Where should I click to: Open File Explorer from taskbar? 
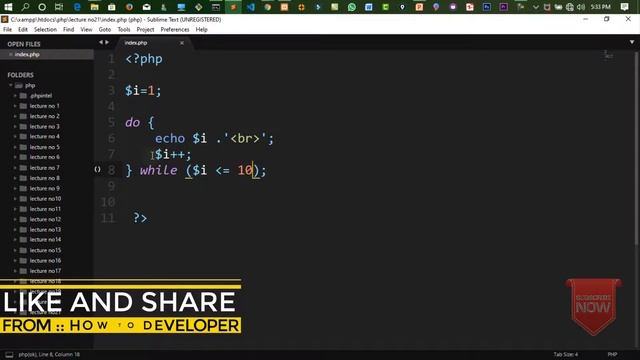[x=94, y=7]
